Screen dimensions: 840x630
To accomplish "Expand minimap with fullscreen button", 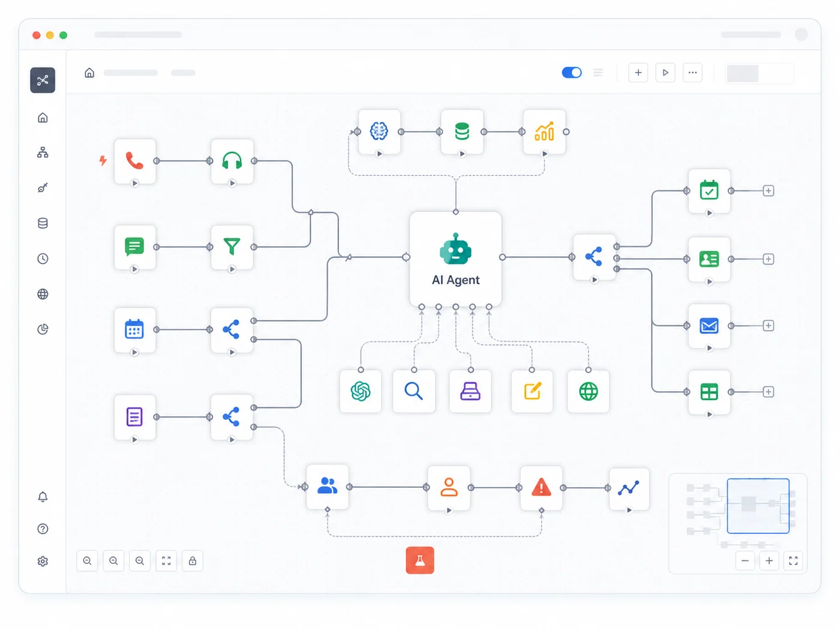I will pyautogui.click(x=793, y=561).
